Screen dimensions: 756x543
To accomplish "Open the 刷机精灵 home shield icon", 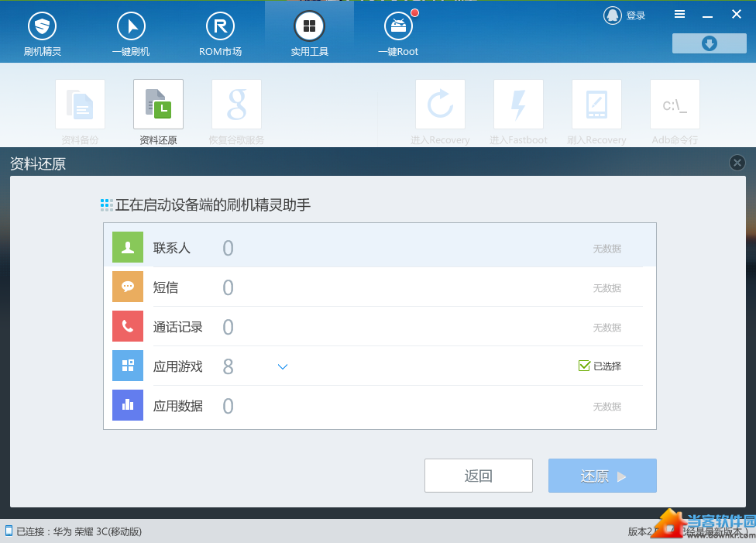I will point(43,27).
